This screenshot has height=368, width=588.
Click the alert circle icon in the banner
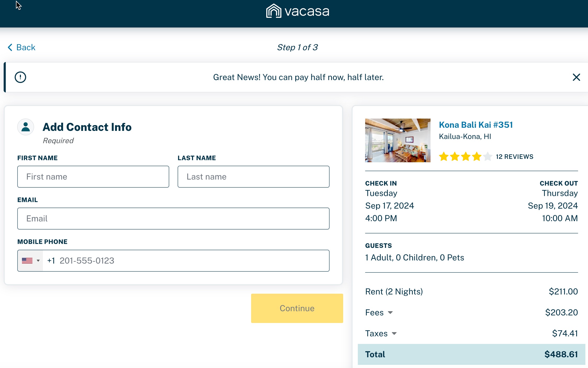coord(20,77)
